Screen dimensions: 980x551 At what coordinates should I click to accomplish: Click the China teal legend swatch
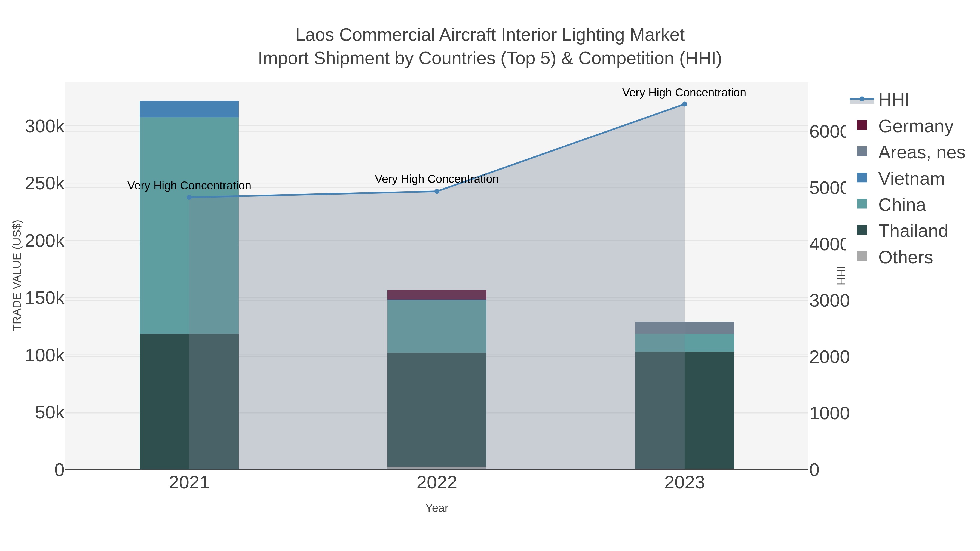[862, 204]
